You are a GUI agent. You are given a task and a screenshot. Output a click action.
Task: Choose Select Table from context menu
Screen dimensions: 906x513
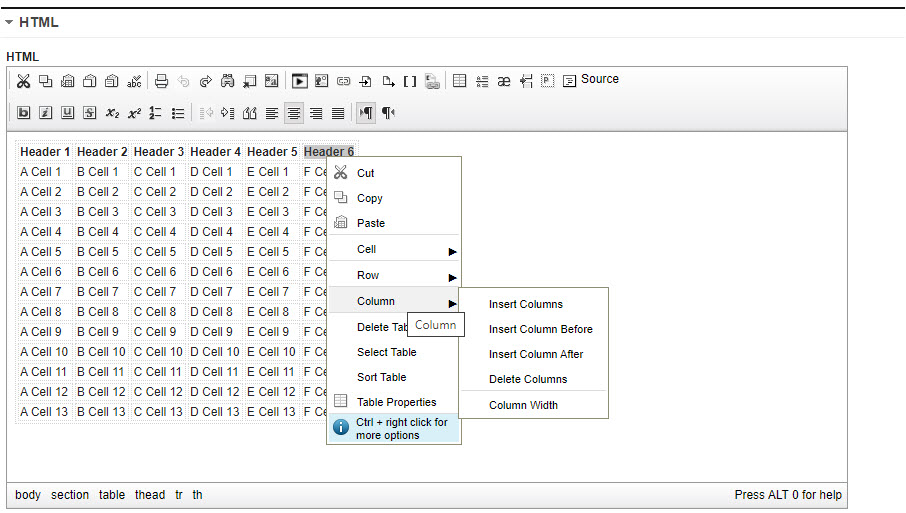[395, 352]
